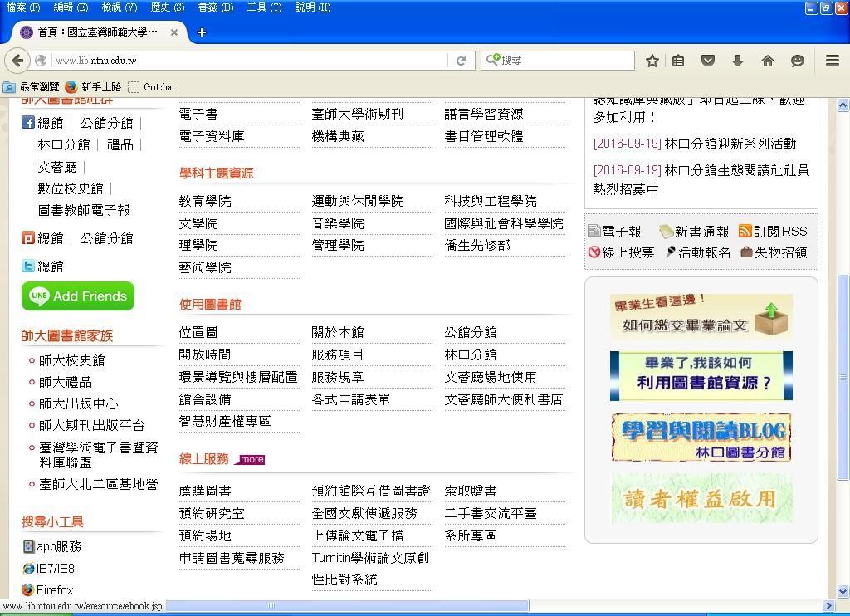Image resolution: width=850 pixels, height=616 pixels.
Task: Click the Twitter icon beside 總館
Action: click(28, 266)
